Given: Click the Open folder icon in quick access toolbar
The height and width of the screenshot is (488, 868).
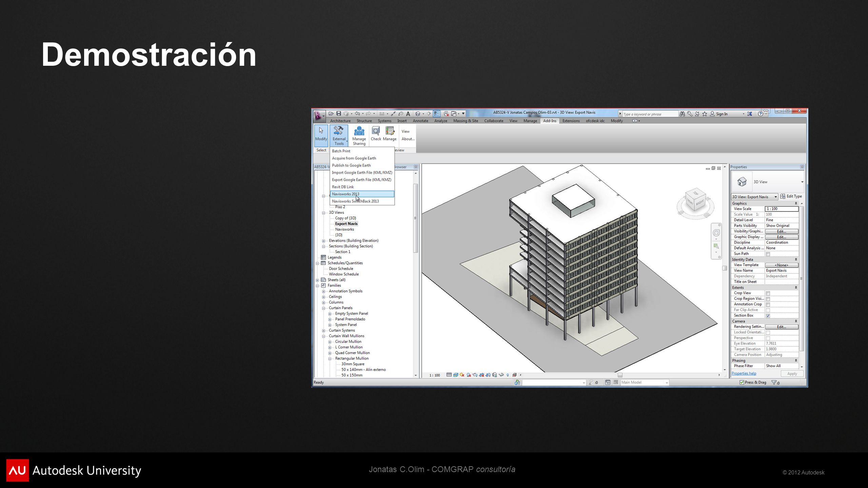Looking at the screenshot, I should (331, 114).
